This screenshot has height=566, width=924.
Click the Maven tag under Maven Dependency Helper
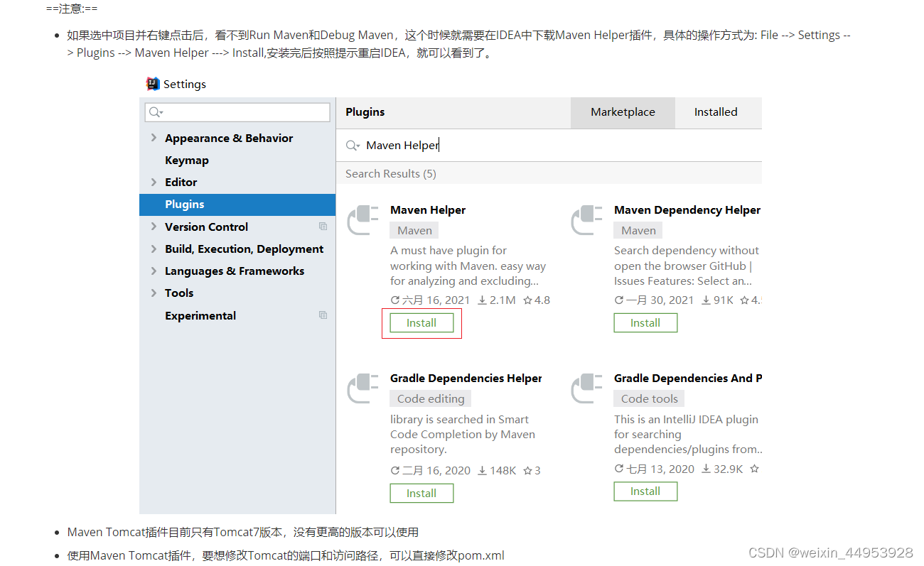pos(638,231)
